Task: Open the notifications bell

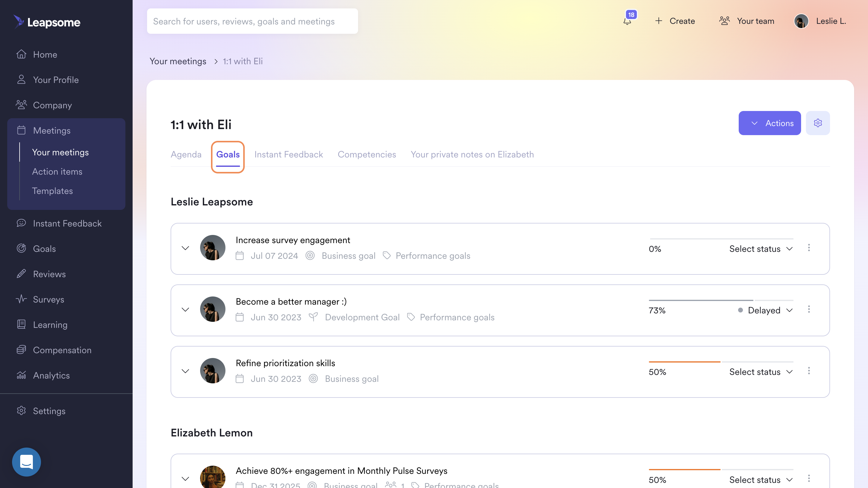Action: click(x=627, y=21)
